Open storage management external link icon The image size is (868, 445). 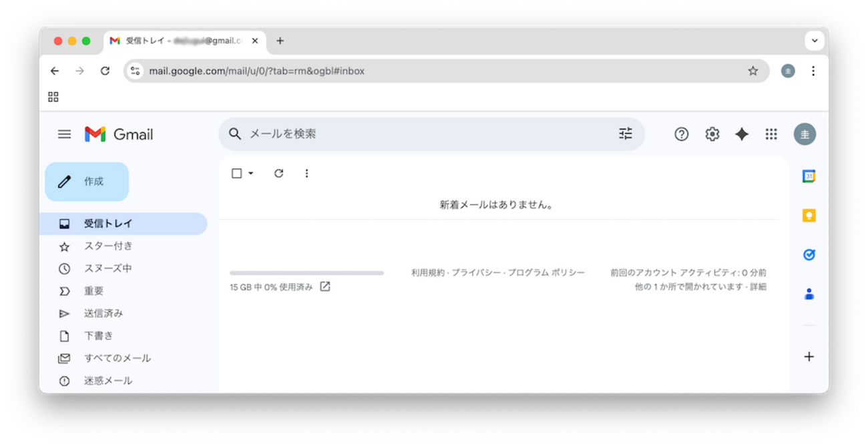[325, 287]
